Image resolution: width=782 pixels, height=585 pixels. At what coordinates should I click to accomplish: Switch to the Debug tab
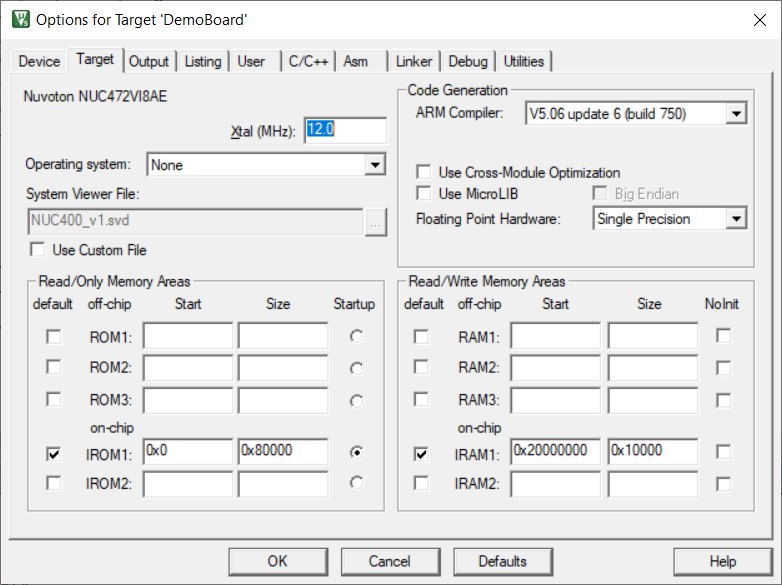coord(468,61)
